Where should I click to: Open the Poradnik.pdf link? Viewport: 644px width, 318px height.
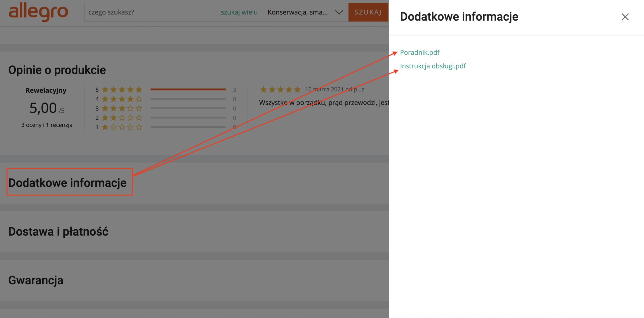tap(420, 52)
